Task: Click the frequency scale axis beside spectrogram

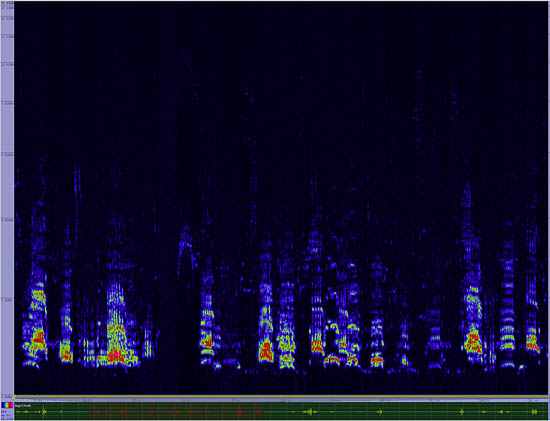Action: point(7,199)
